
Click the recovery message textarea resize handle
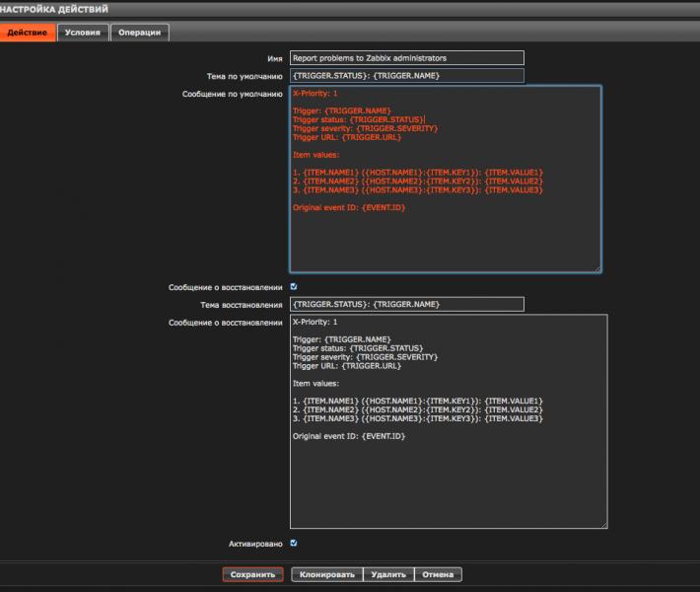coord(603,524)
